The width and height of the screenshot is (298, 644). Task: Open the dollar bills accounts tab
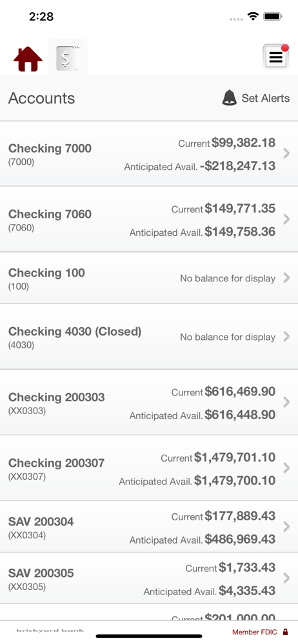[x=68, y=57]
